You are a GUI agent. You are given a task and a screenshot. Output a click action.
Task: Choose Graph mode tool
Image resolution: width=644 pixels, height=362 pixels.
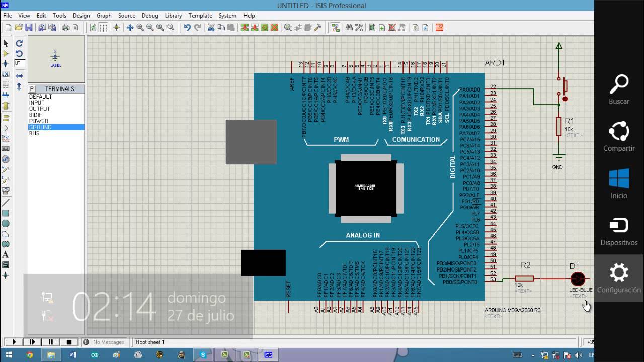6,138
